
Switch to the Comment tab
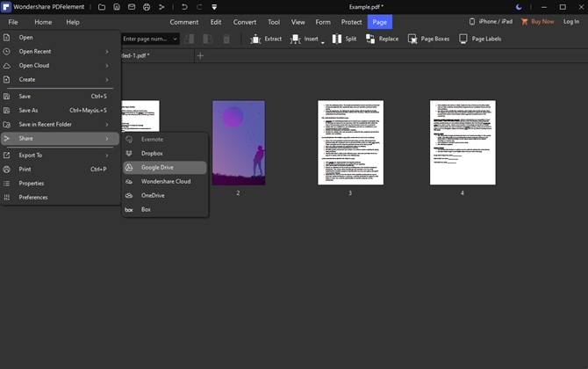tap(183, 22)
